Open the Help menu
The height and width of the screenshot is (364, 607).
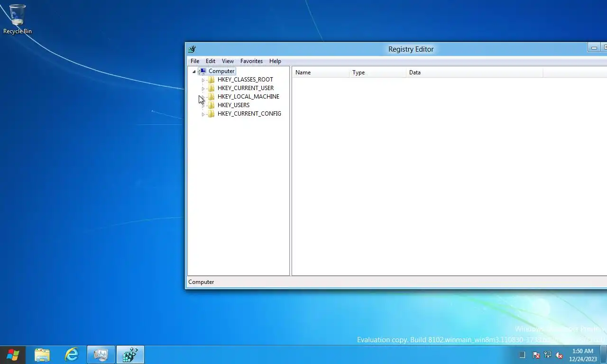(x=275, y=61)
